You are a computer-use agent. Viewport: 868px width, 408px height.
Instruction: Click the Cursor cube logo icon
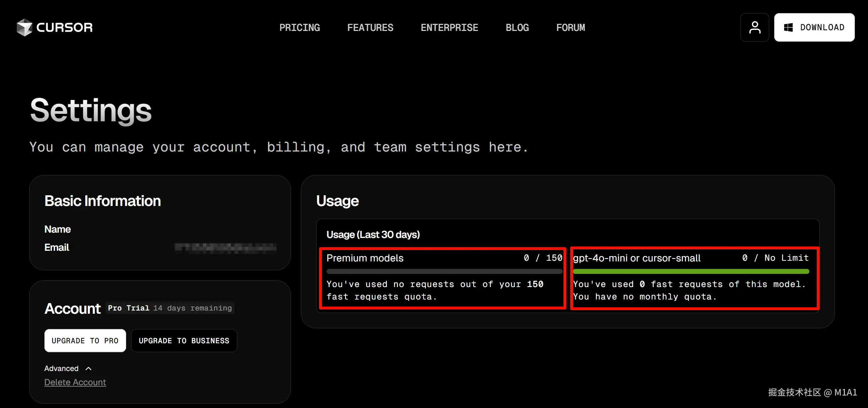[24, 27]
